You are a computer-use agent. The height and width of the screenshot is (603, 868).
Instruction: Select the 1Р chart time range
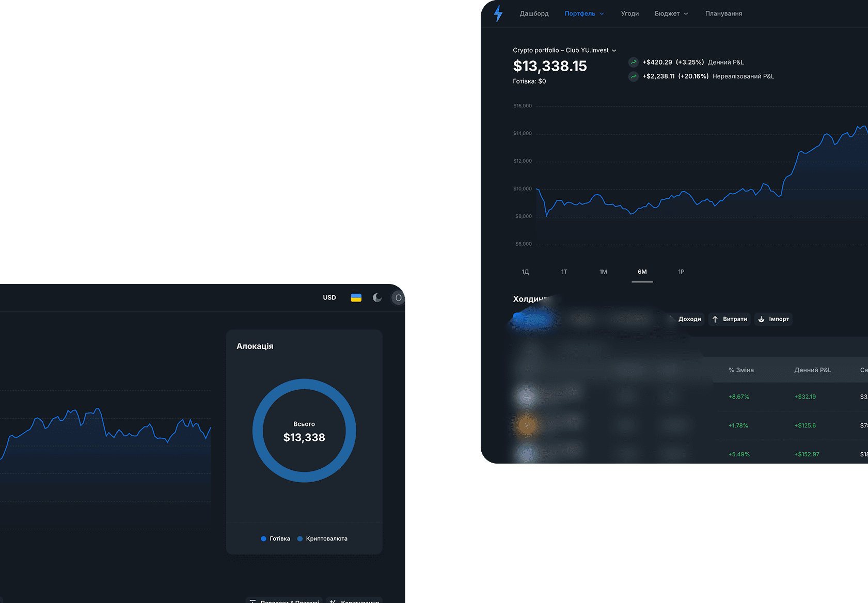click(x=681, y=272)
